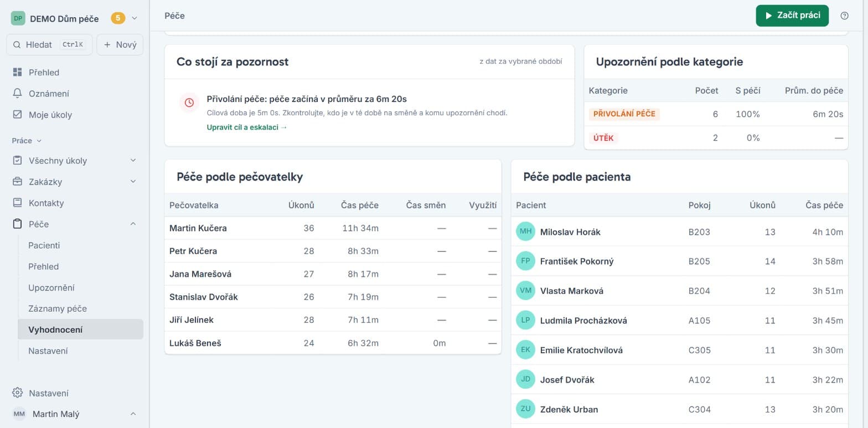Click Miloslav Horák's MH avatar
This screenshot has height=428, width=868.
coord(525,231)
